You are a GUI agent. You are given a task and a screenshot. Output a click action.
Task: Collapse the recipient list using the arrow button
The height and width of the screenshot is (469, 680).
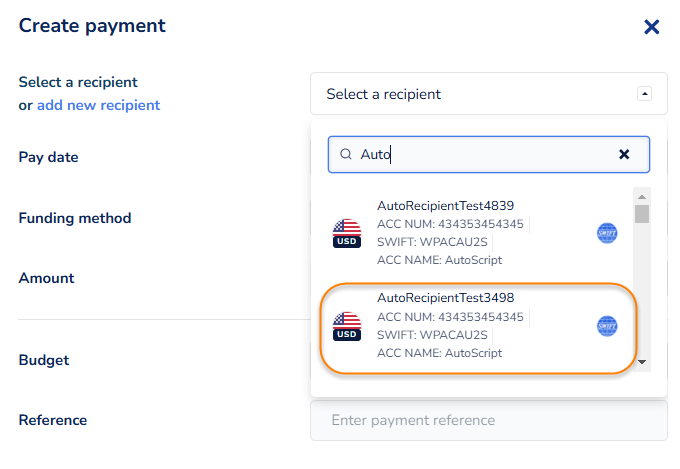click(x=644, y=94)
